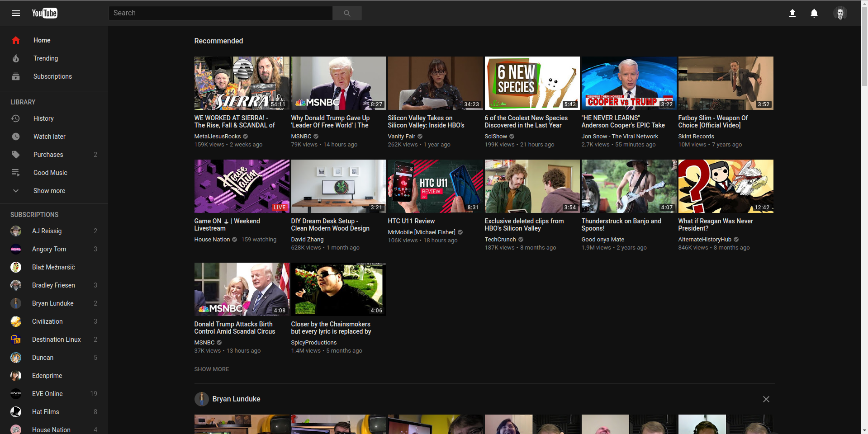Open Edenprime channel avatar

point(16,376)
